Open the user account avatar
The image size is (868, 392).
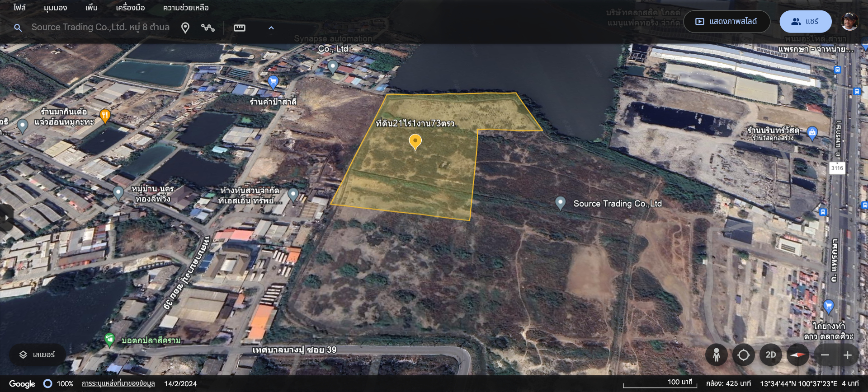[849, 21]
